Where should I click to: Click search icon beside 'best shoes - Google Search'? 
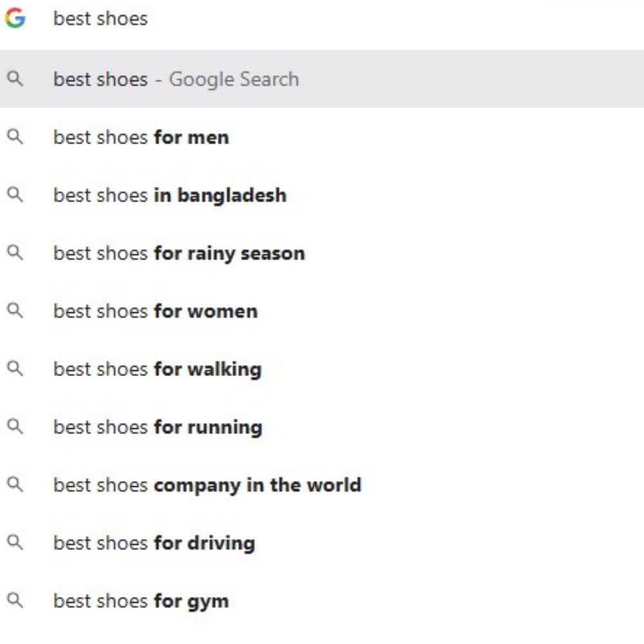(15, 79)
